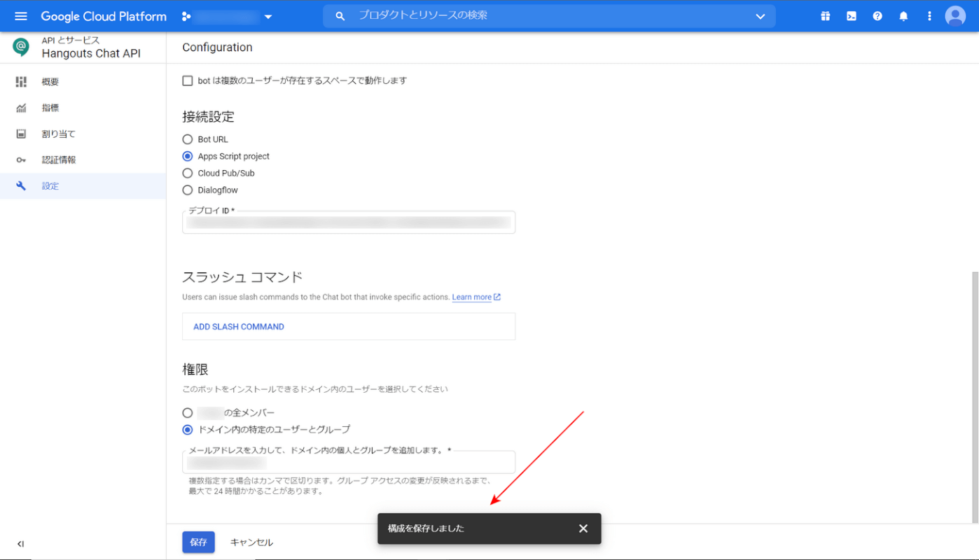Activate Cloud Shell terminal icon

[852, 16]
